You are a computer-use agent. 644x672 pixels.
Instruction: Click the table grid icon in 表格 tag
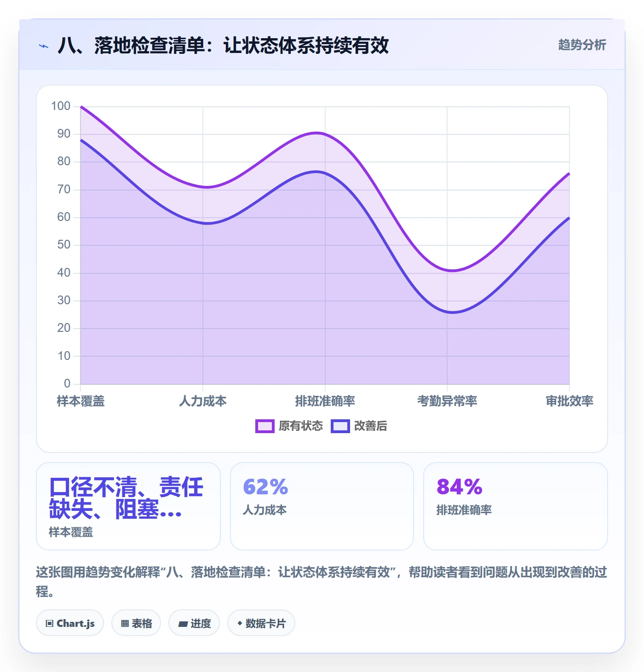point(125,623)
